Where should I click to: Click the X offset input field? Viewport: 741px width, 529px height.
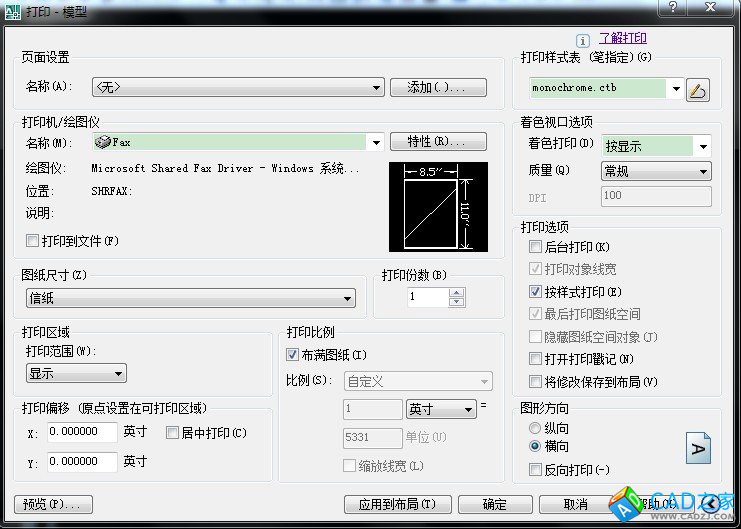[x=81, y=432]
